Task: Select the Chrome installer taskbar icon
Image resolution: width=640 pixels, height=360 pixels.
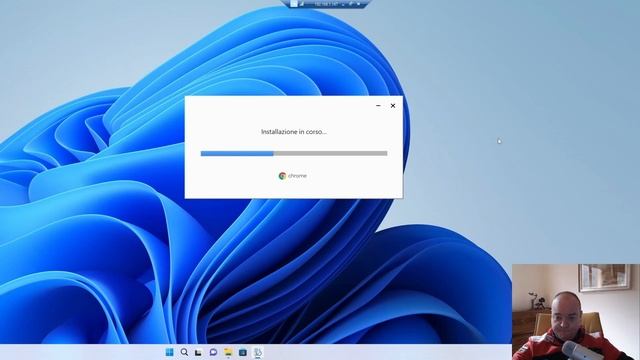Action: 258,352
